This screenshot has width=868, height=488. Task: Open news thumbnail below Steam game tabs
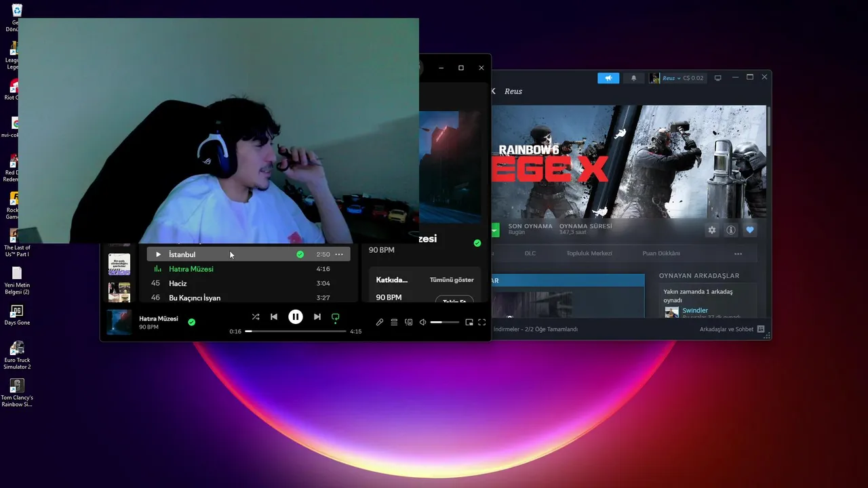click(532, 304)
